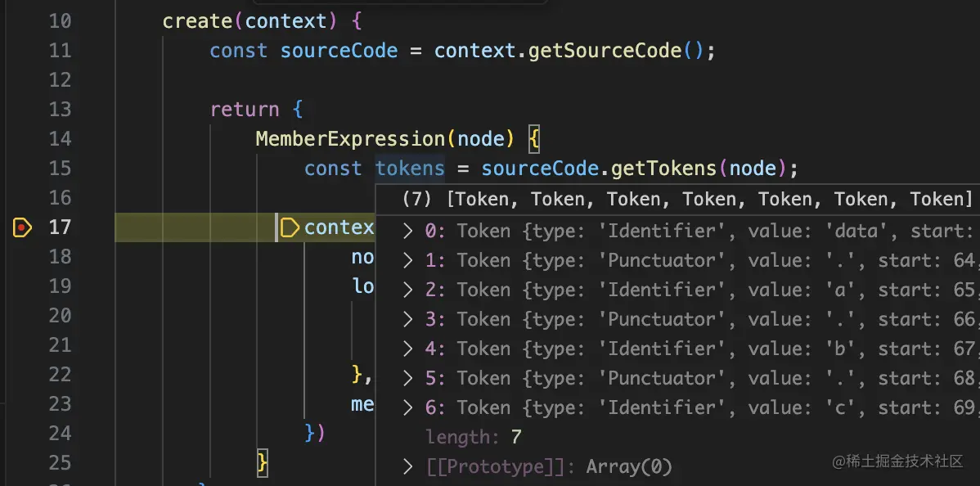
Task: Expand the [[Prototype]] Array(0) entry
Action: click(407, 466)
